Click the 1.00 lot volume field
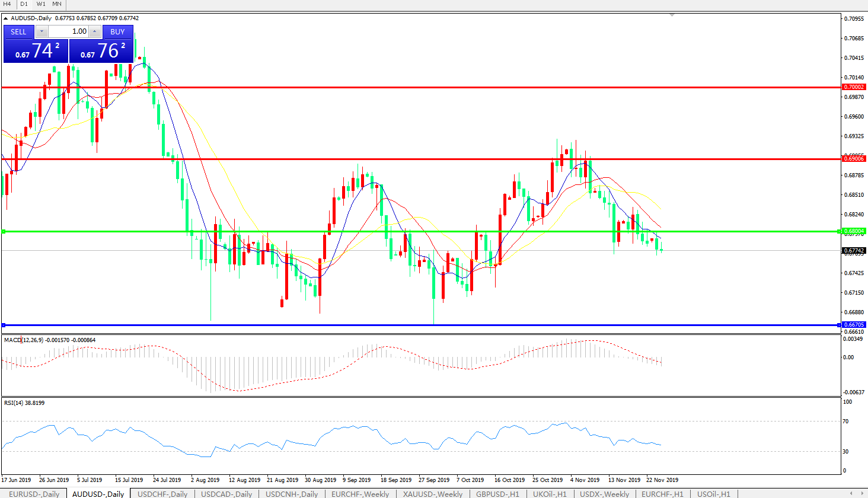Viewport: 868px width, 498px height. pyautogui.click(x=68, y=31)
